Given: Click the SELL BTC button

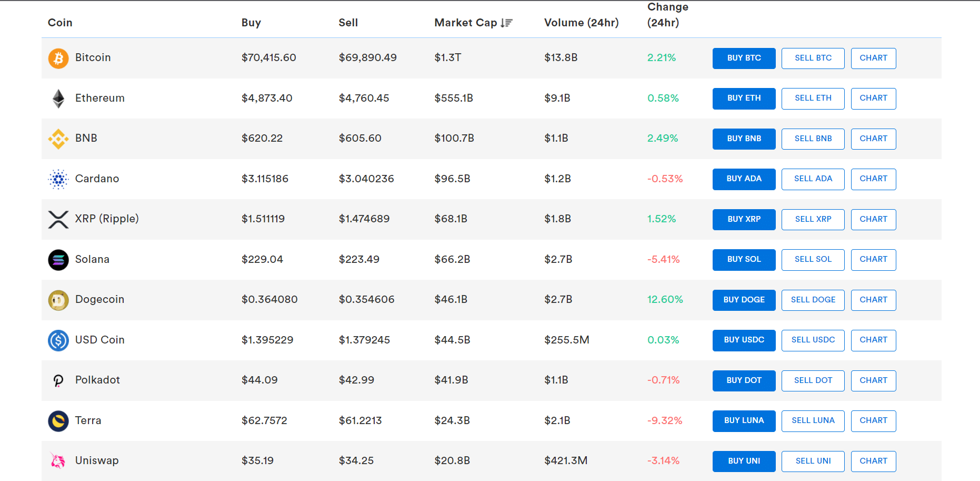Looking at the screenshot, I should [813, 58].
